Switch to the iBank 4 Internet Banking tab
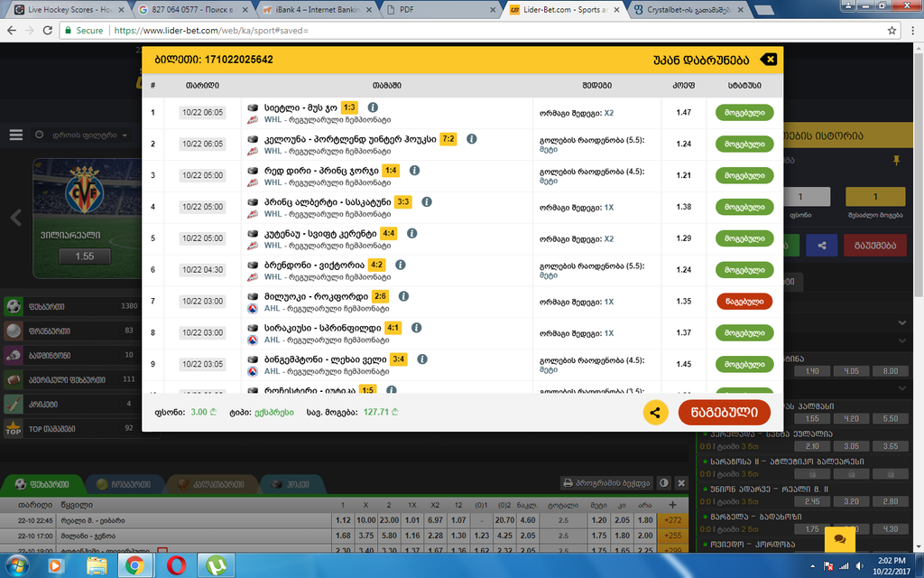This screenshot has height=578, width=924. click(x=317, y=10)
